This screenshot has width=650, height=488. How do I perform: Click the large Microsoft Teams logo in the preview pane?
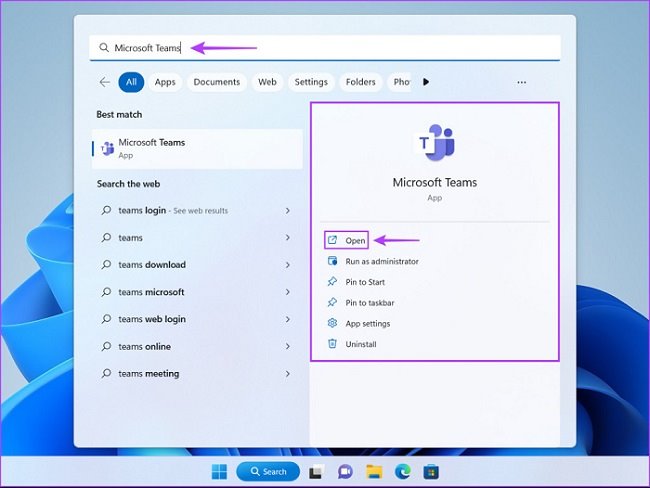(435, 143)
